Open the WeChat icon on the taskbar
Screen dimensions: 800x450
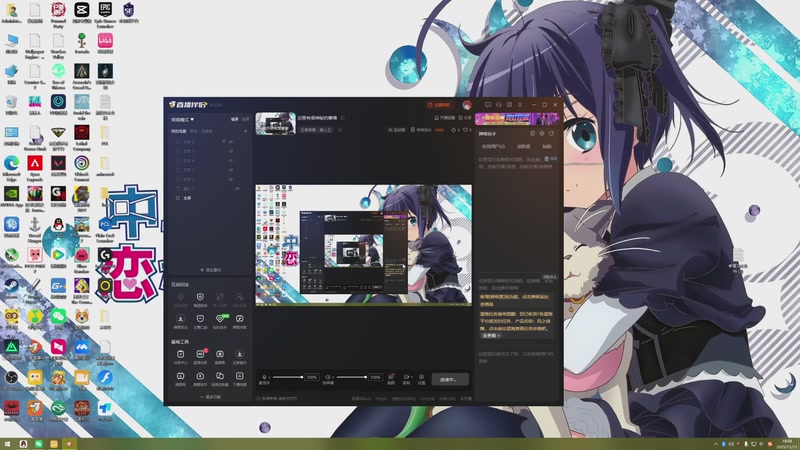tap(39, 444)
